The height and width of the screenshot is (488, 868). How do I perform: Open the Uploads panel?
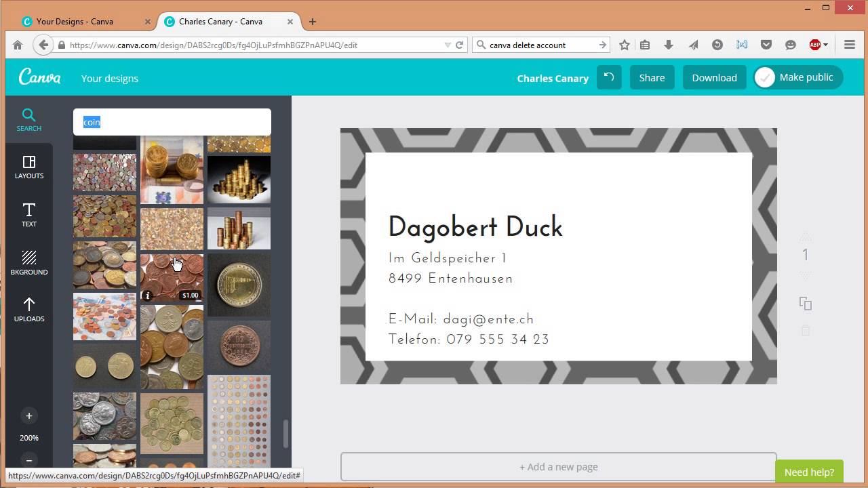click(28, 310)
